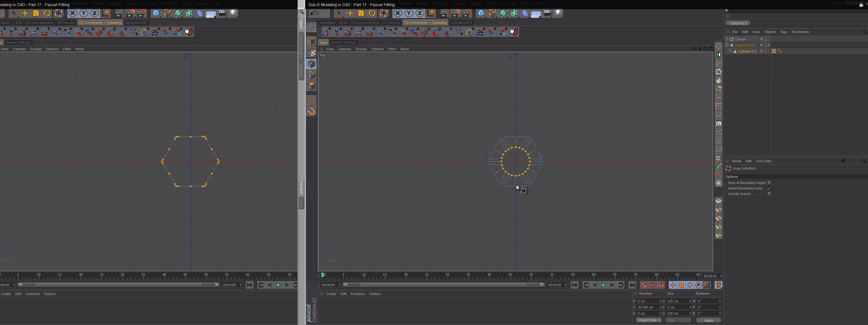This screenshot has height=325, width=868.
Task: Collapse the HyperNURBS object tree
Action: click(727, 45)
